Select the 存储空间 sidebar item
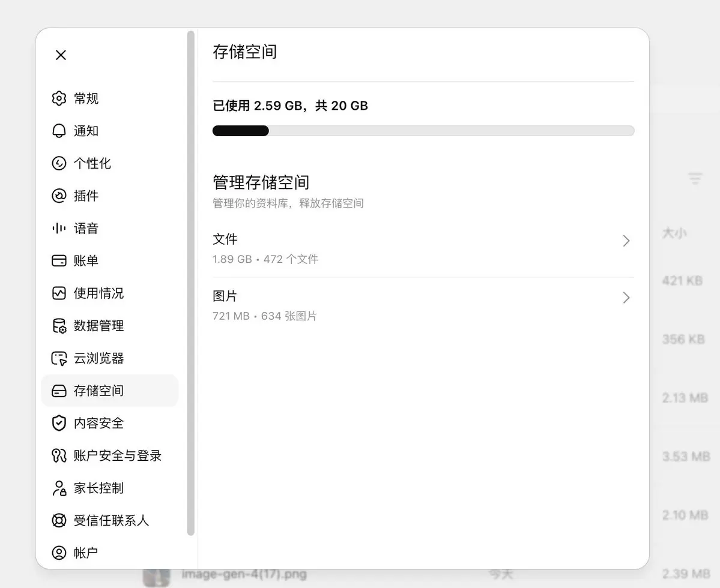 (110, 391)
